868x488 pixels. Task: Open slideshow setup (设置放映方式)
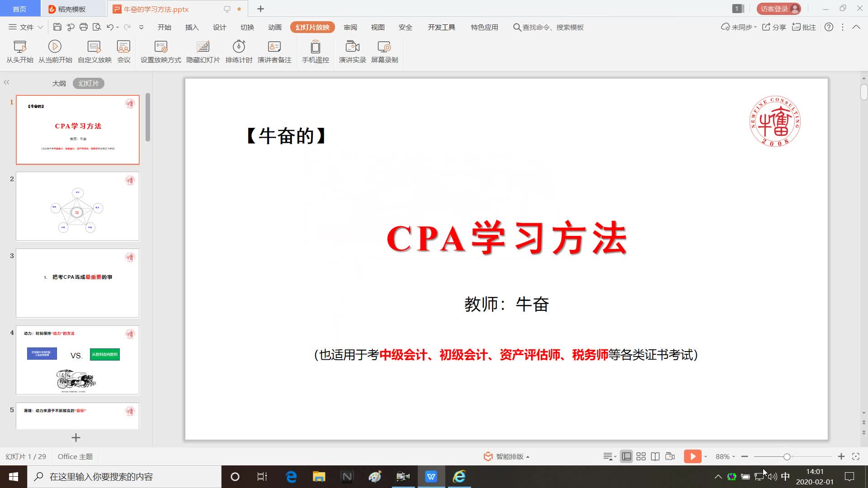pyautogui.click(x=160, y=52)
